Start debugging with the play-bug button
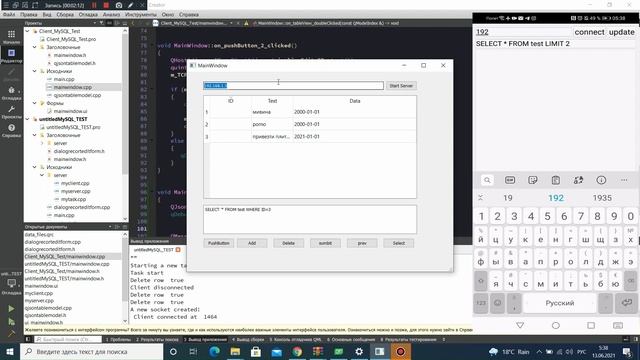 [11, 322]
